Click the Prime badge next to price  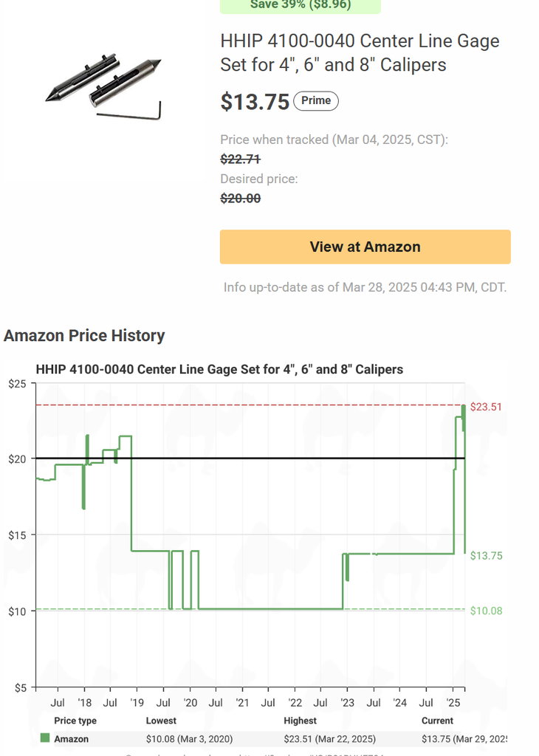tap(316, 101)
